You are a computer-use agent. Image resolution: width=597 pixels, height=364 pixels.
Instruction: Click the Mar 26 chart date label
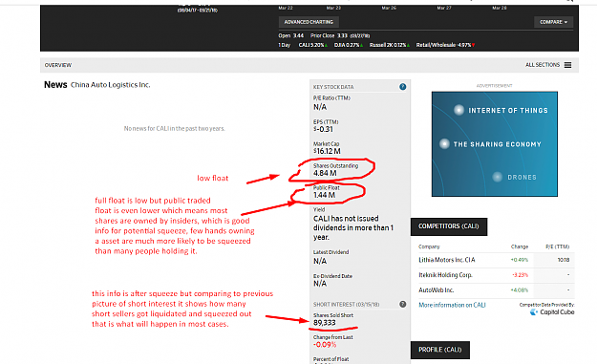pos(389,8)
